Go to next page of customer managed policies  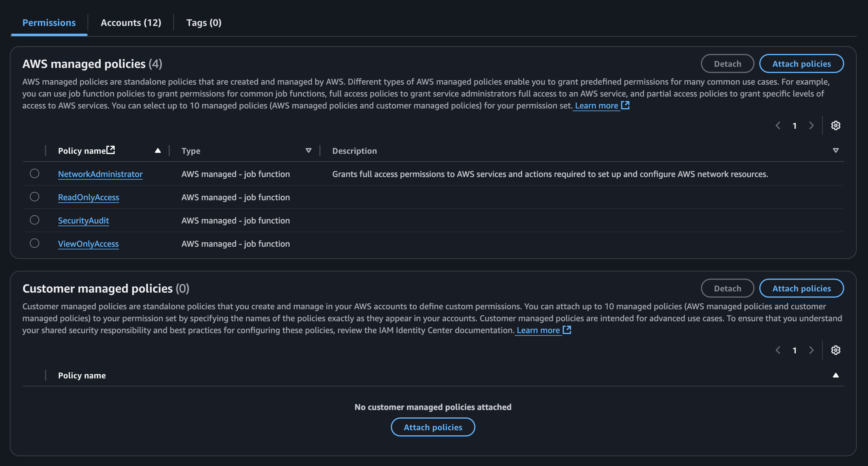(811, 350)
